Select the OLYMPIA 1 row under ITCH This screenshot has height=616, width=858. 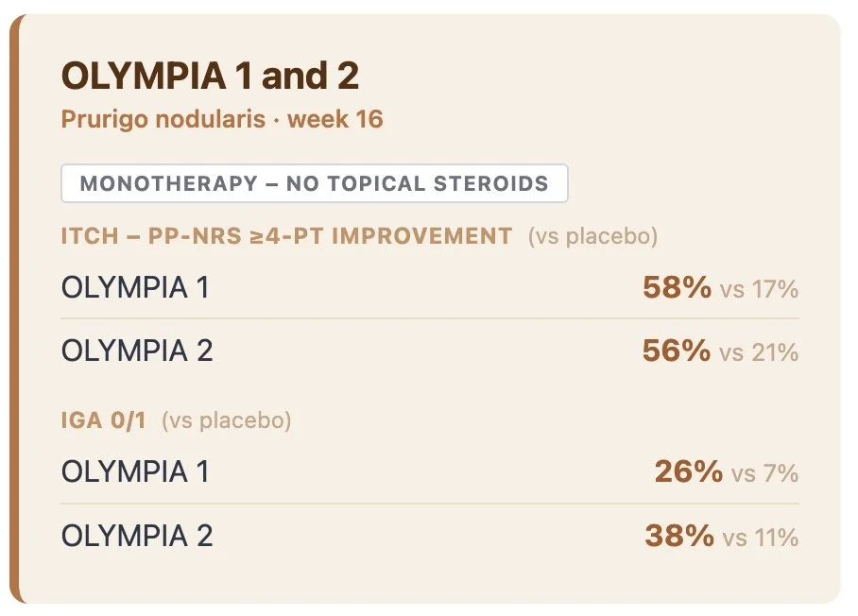click(x=430, y=287)
